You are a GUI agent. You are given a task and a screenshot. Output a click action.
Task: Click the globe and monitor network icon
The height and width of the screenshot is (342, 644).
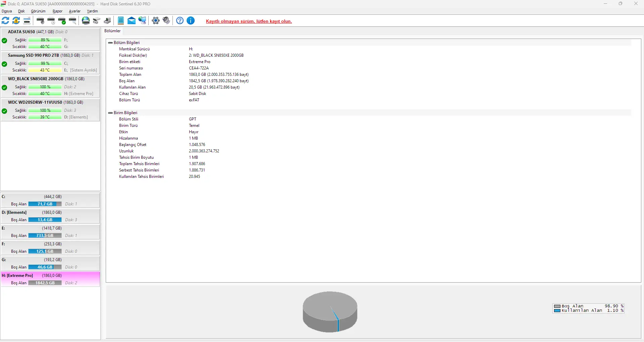(x=142, y=21)
